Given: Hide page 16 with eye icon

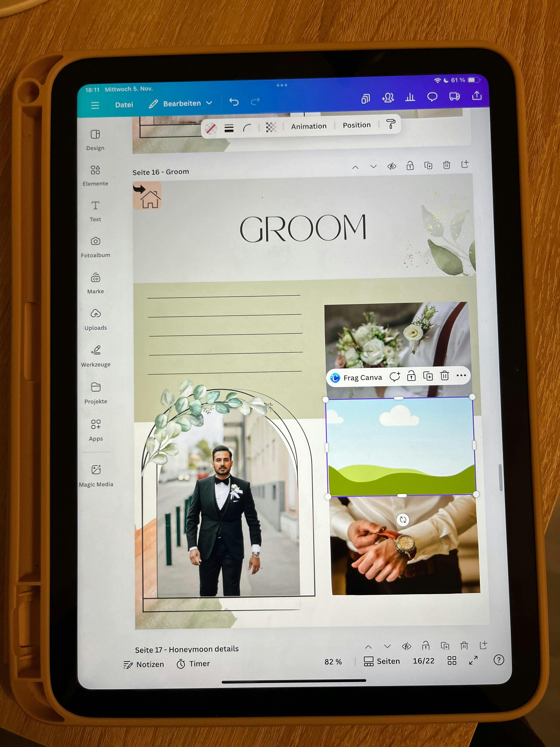Looking at the screenshot, I should [391, 166].
